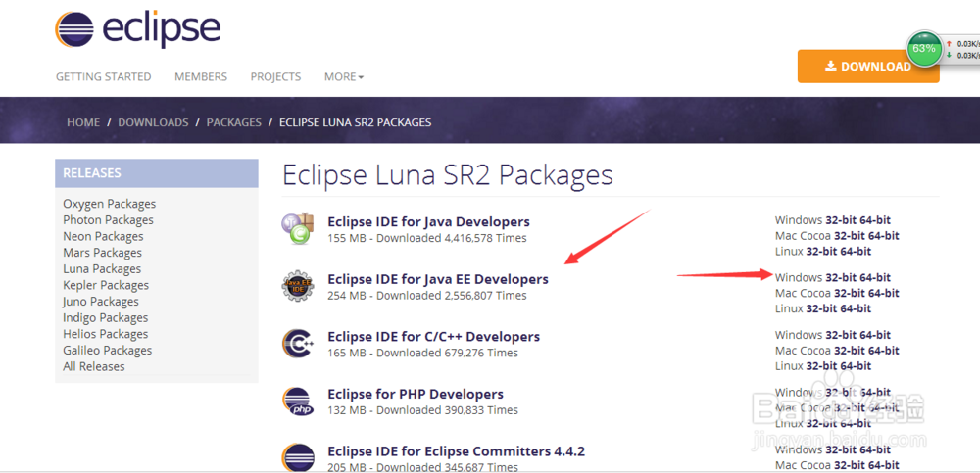The width and height of the screenshot is (980, 473).
Task: Click the Eclipse logo
Action: [137, 29]
